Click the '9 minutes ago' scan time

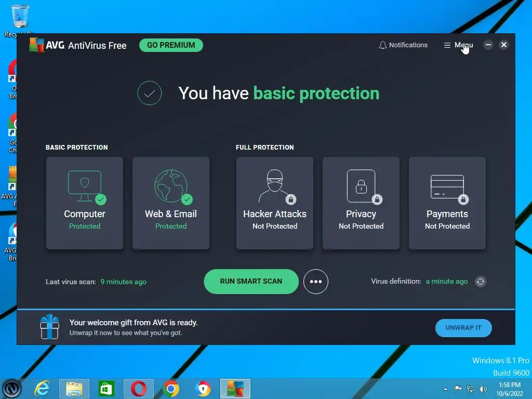pyautogui.click(x=123, y=282)
